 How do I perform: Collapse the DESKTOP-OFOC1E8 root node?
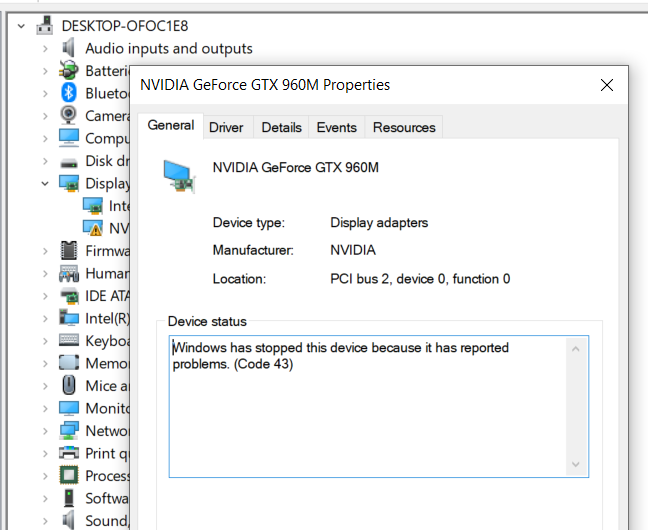pyautogui.click(x=22, y=25)
